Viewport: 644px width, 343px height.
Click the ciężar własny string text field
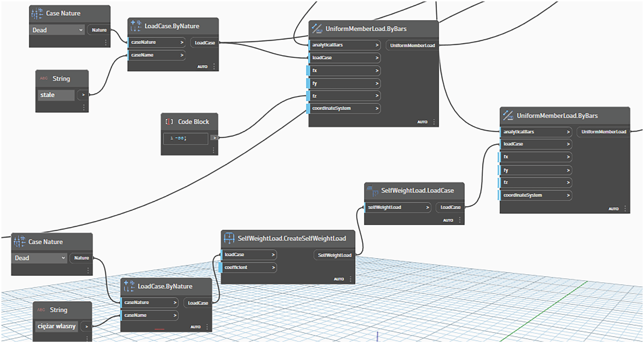[x=57, y=326]
